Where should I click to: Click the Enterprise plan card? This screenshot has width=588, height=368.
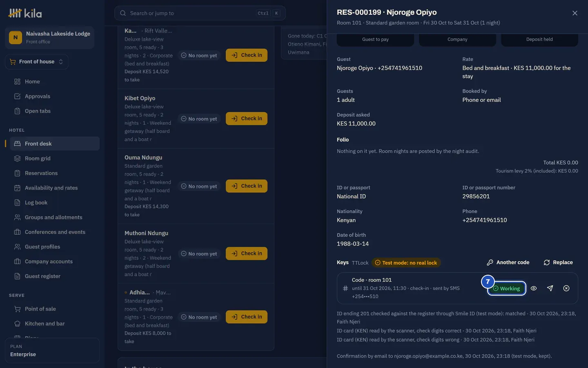pyautogui.click(x=52, y=350)
